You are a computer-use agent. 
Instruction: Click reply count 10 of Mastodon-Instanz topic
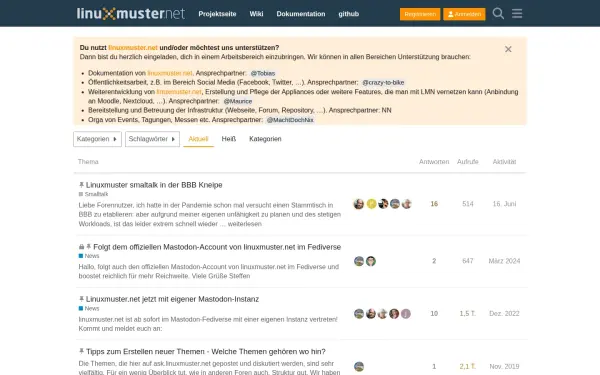[434, 314]
